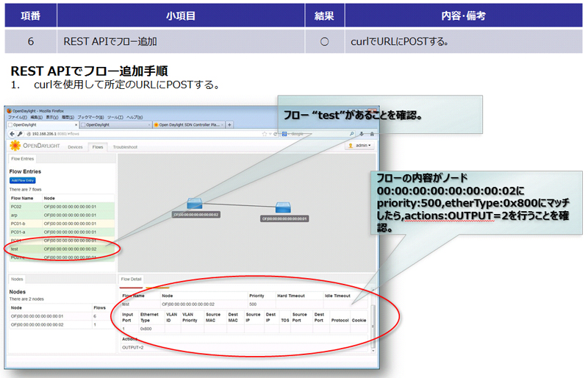Open the ファイル(F) menu
The image size is (588, 378).
[x=17, y=118]
